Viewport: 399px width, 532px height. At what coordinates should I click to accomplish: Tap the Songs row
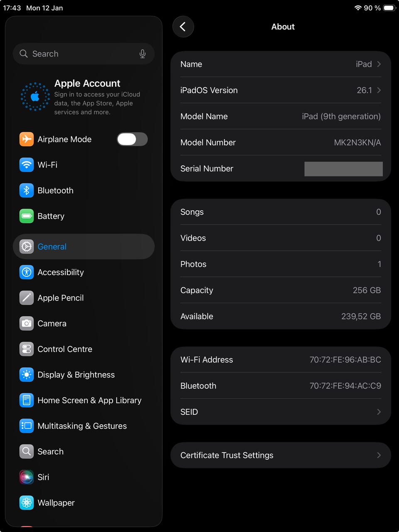coord(281,212)
